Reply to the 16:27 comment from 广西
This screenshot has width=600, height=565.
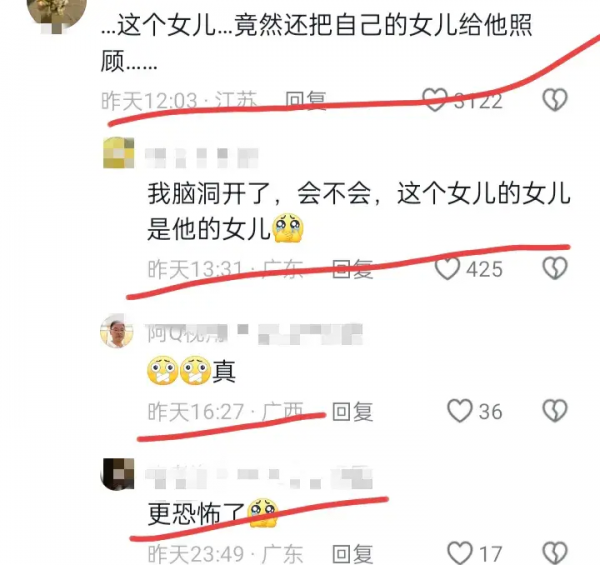coord(352,412)
